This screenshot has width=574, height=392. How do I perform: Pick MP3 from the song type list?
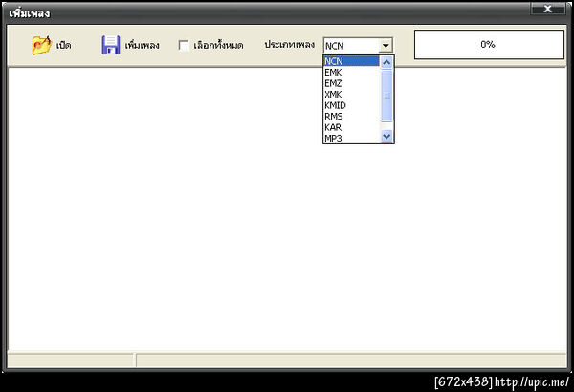351,138
